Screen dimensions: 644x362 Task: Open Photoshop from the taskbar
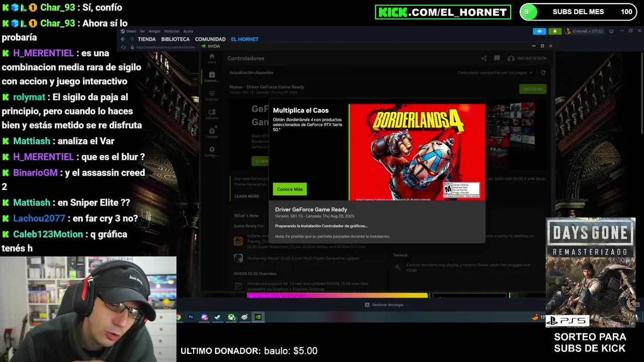(x=191, y=317)
